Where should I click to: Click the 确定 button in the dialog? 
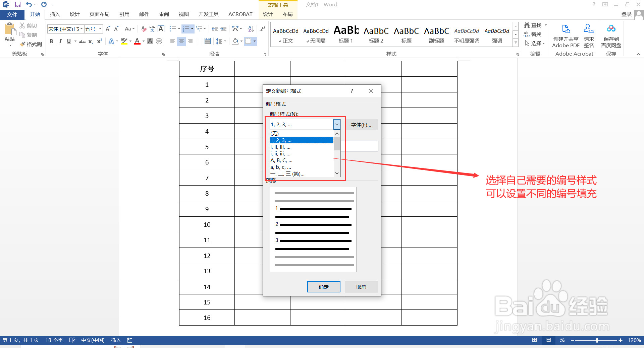pyautogui.click(x=323, y=287)
